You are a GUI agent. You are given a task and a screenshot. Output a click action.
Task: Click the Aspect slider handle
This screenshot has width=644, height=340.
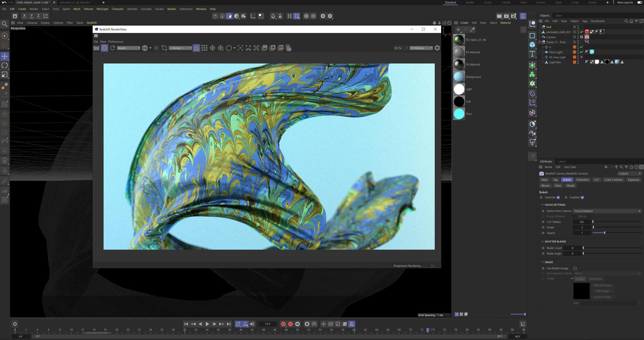click(605, 233)
